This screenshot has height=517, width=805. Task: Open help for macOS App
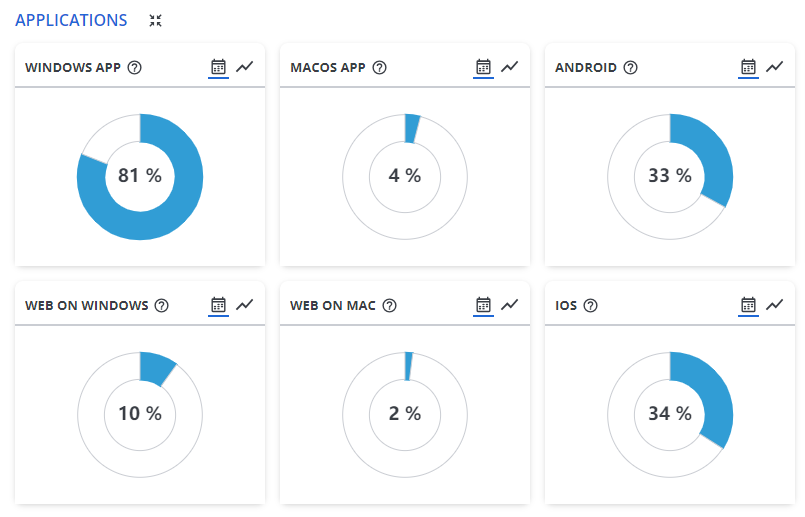click(380, 68)
